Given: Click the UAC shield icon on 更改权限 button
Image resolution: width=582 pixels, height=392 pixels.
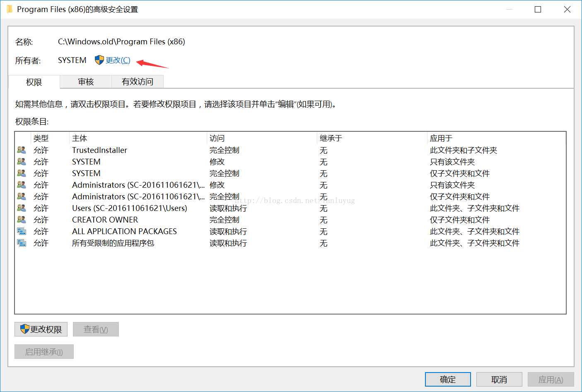Looking at the screenshot, I should (x=25, y=329).
